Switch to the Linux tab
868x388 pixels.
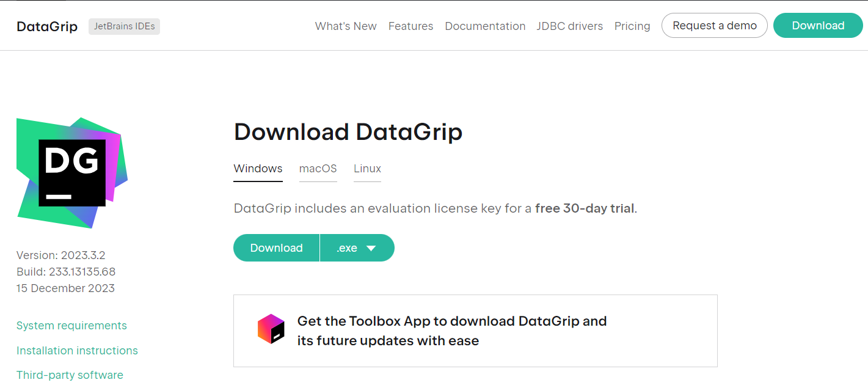[367, 169]
